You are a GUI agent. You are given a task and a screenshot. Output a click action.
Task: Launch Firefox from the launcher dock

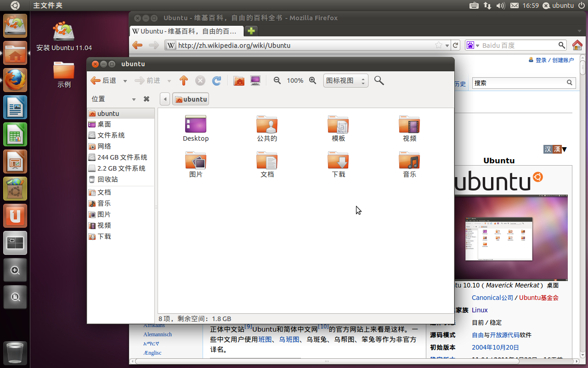pos(15,80)
